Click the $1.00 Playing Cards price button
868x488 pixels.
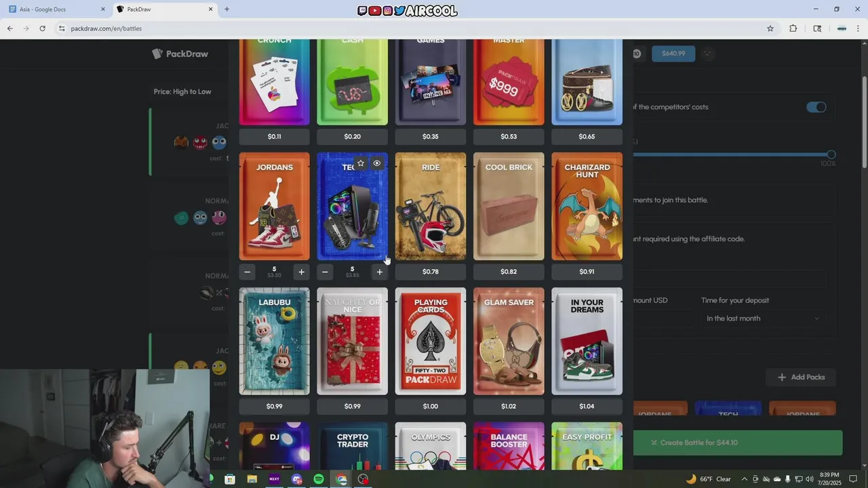431,407
